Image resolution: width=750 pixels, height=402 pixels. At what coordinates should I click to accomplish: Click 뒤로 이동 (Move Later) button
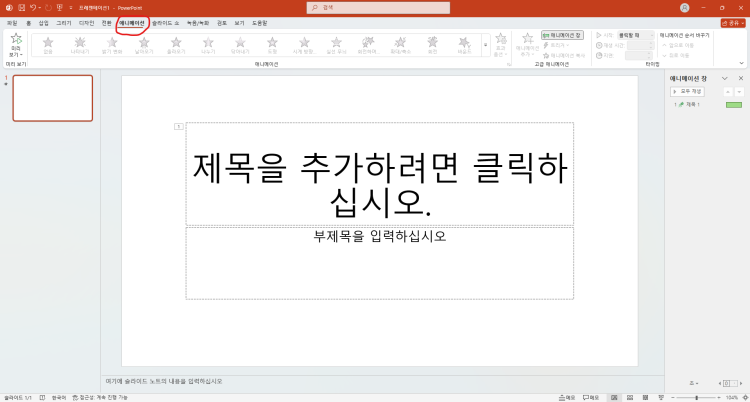(x=675, y=55)
